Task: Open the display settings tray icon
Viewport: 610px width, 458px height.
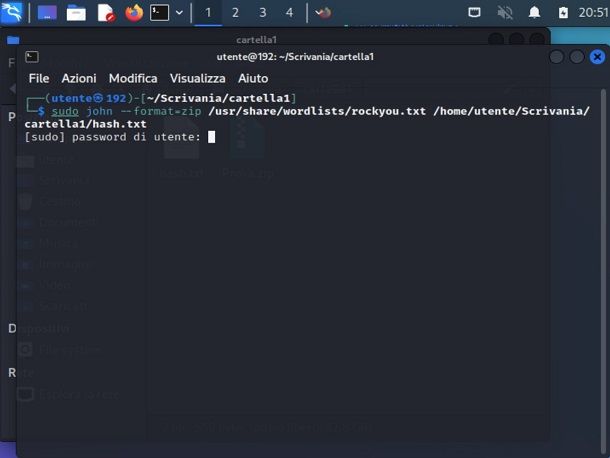Action: [x=474, y=13]
